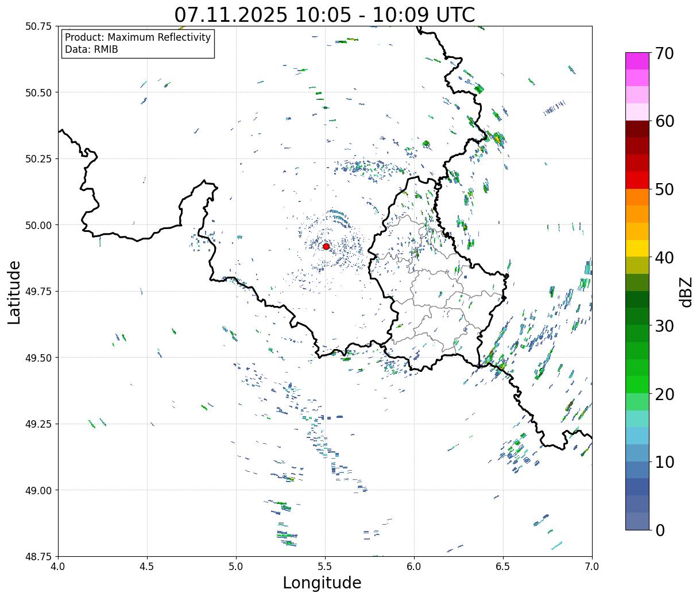The width and height of the screenshot is (700, 597).
Task: Click the 'Data: RMIB' label
Action: coord(91,49)
